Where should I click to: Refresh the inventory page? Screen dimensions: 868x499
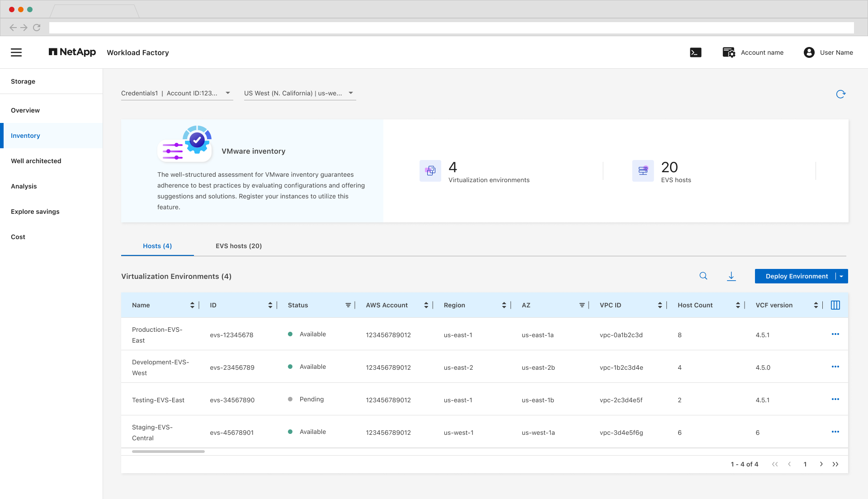841,94
